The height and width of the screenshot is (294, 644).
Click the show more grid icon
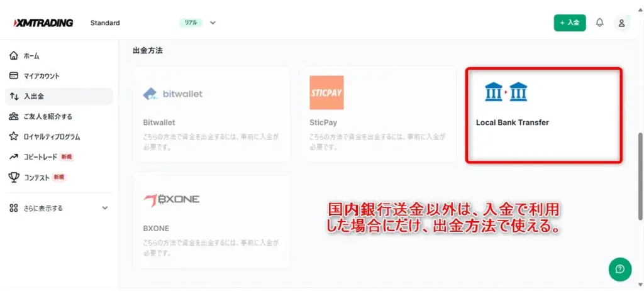14,208
